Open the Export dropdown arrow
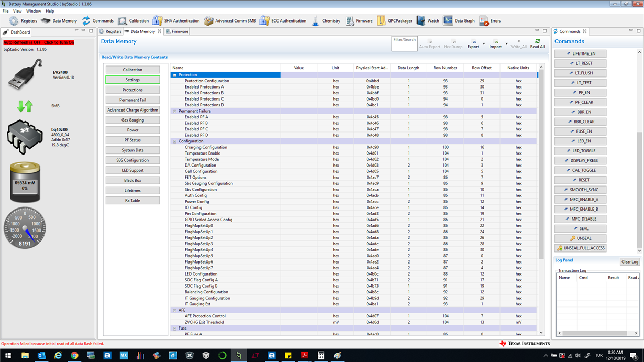 click(484, 44)
